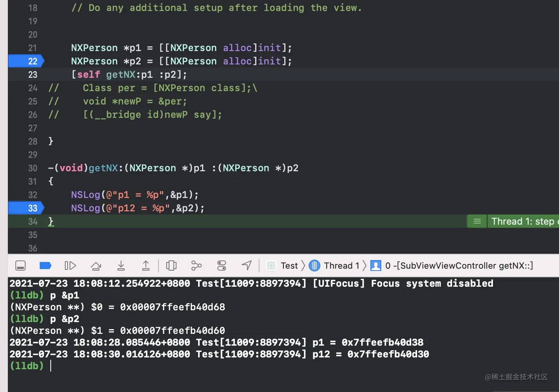Image resolution: width=559 pixels, height=392 pixels.
Task: Open Debug Memory Graph
Action: [196, 266]
